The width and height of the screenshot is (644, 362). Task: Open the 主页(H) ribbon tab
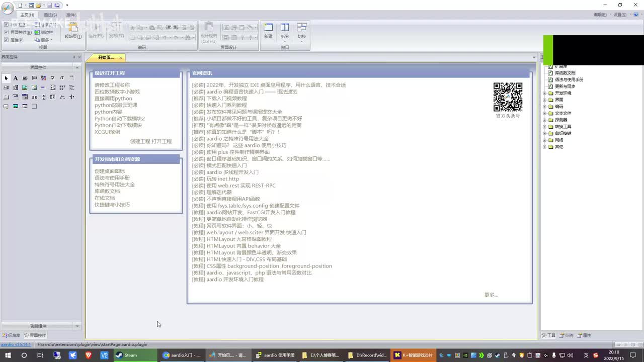[27, 15]
